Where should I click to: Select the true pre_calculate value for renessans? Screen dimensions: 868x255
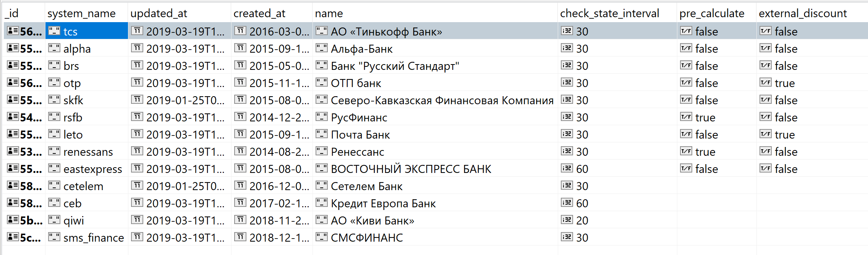pyautogui.click(x=705, y=152)
